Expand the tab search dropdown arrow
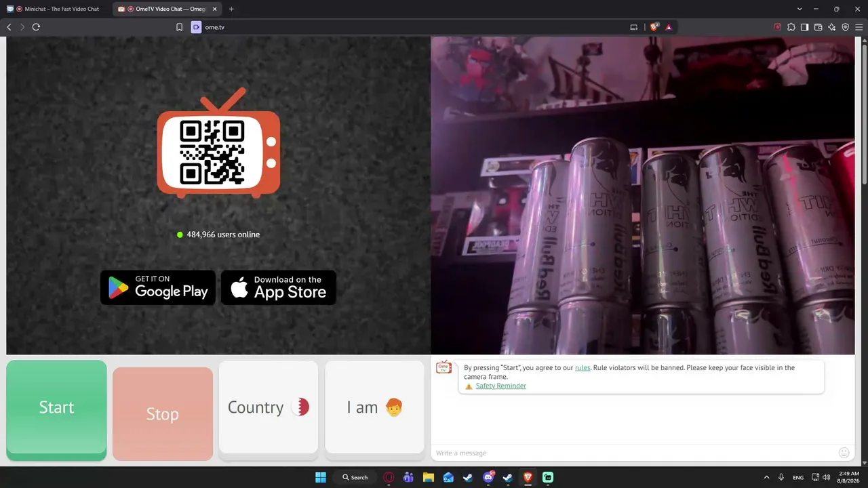This screenshot has width=868, height=488. pos(800,9)
